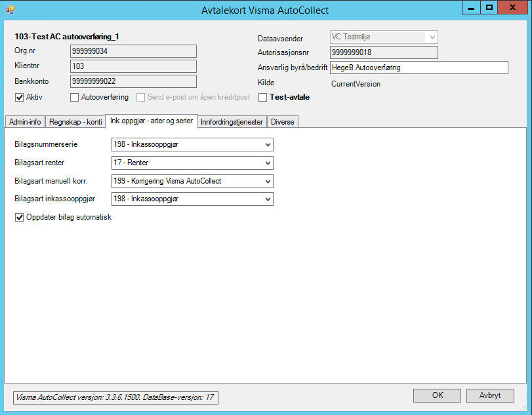Confirm with the OK button

pos(437,395)
